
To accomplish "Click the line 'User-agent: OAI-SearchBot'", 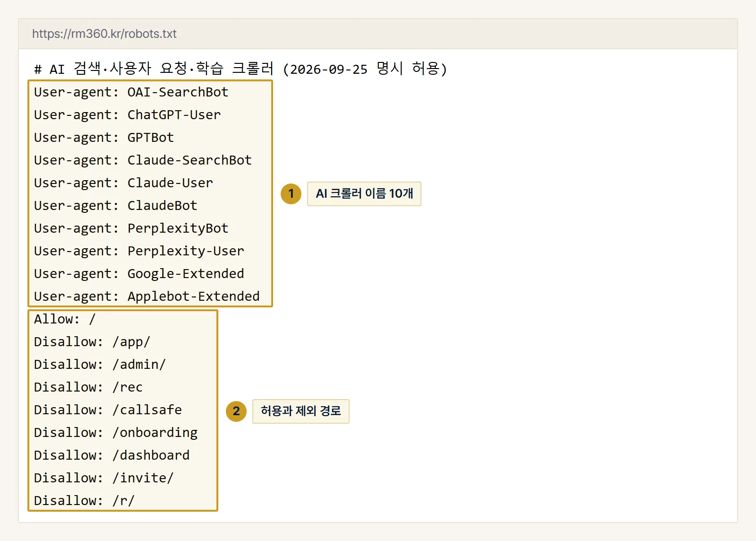I will click(x=131, y=92).
